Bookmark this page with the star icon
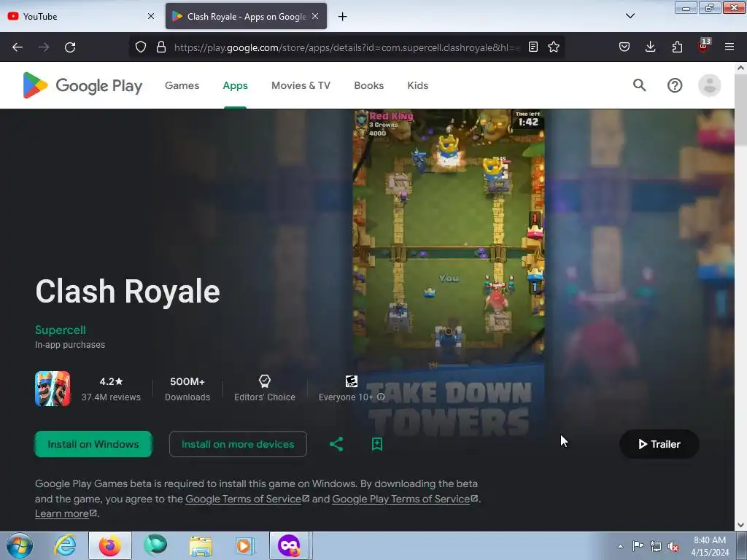This screenshot has height=560, width=747. click(554, 47)
